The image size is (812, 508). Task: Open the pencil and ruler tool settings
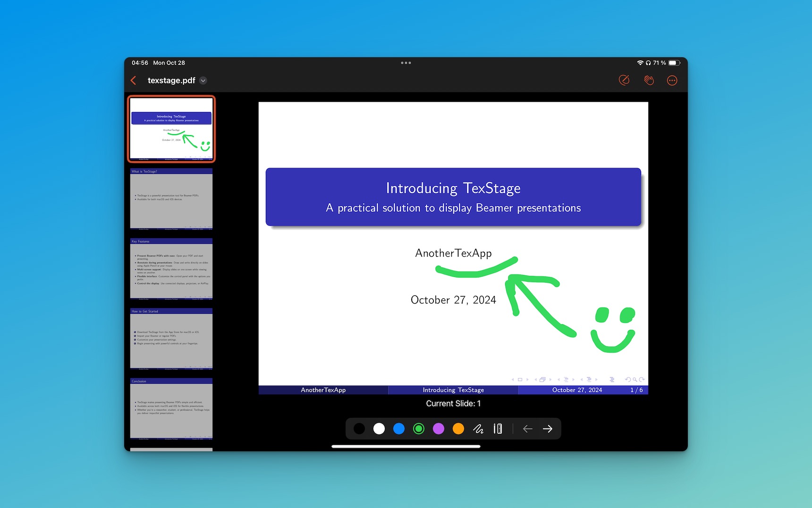coord(498,429)
